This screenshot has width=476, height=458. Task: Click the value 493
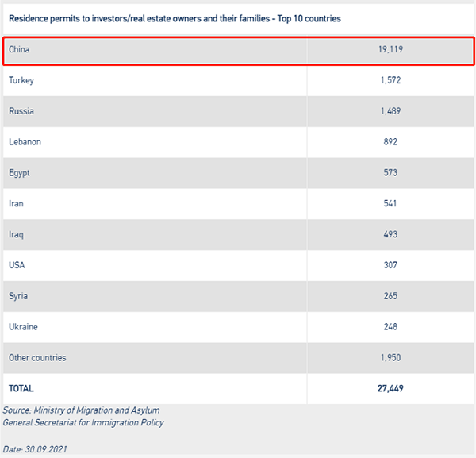click(x=390, y=234)
